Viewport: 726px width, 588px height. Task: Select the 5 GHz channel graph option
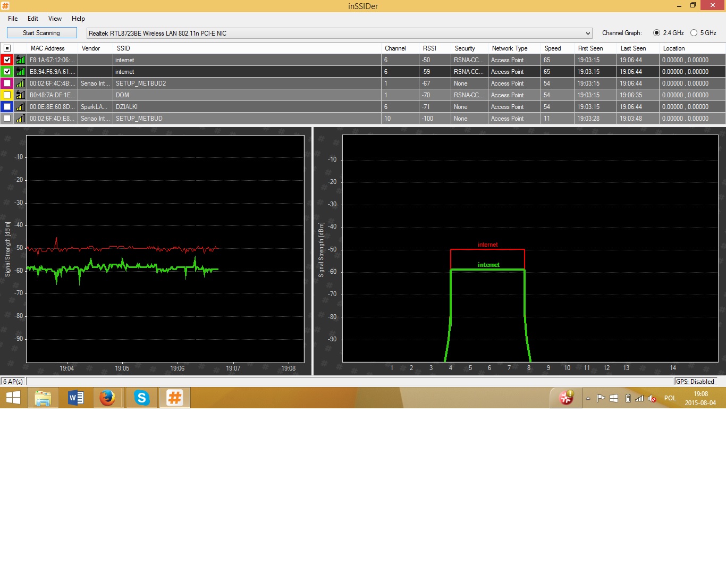pos(694,33)
